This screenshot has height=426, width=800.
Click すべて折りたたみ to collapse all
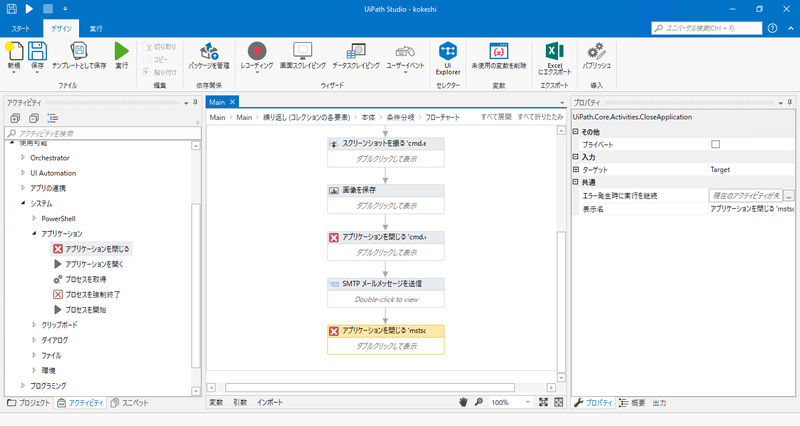540,117
